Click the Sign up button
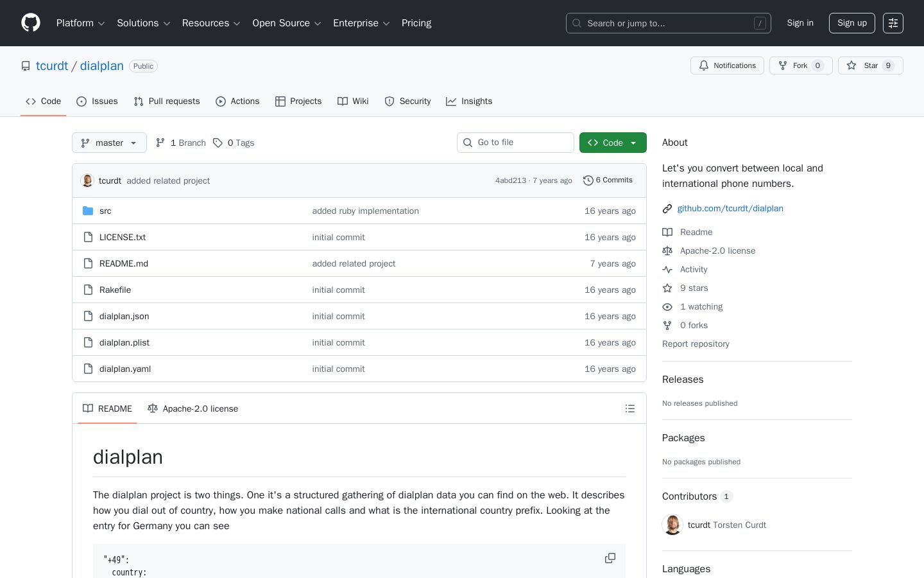The width and height of the screenshot is (924, 578). [852, 23]
